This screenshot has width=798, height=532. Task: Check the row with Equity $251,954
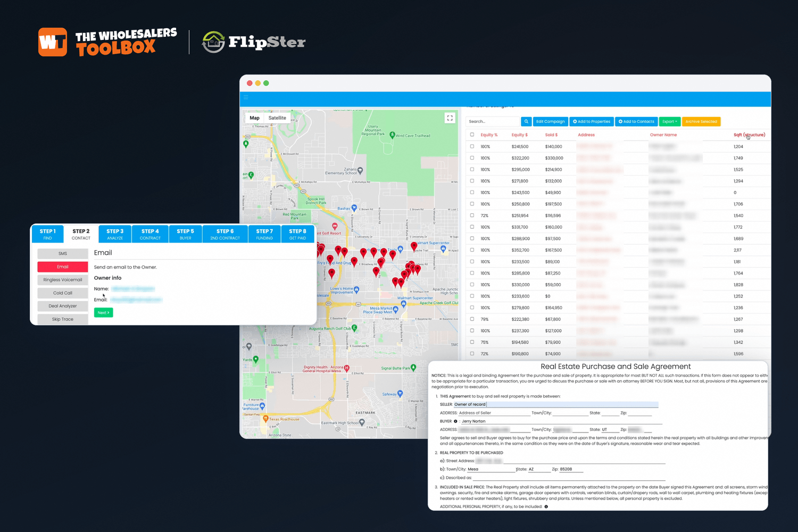coord(472,215)
